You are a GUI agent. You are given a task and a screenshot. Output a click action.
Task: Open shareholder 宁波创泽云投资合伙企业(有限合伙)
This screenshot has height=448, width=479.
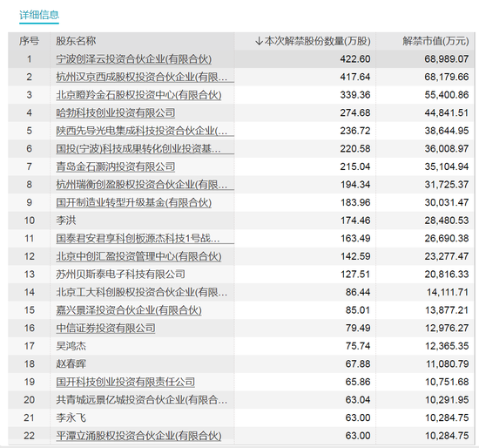pyautogui.click(x=134, y=59)
